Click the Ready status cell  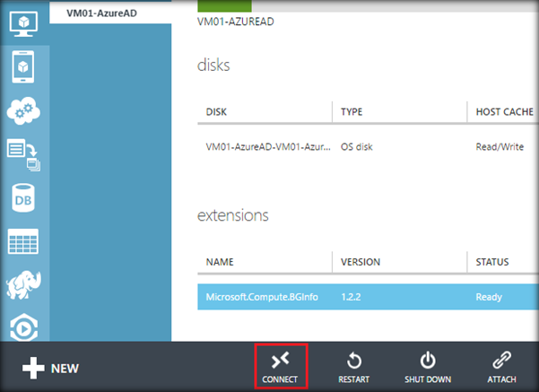[x=489, y=297]
